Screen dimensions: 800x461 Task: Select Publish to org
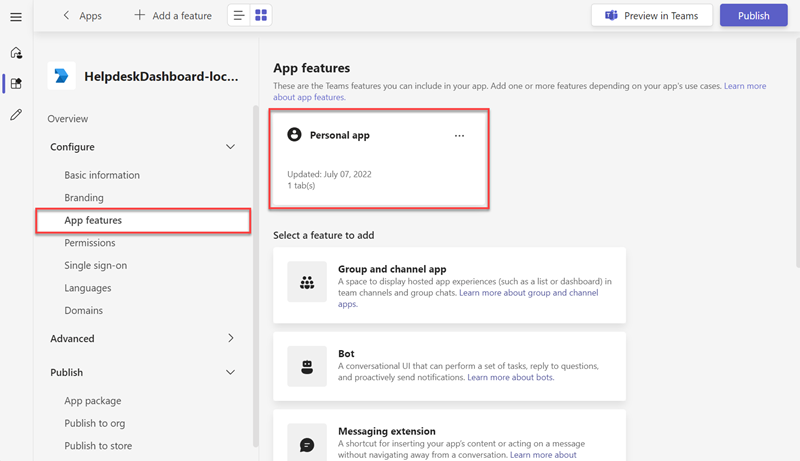[94, 423]
